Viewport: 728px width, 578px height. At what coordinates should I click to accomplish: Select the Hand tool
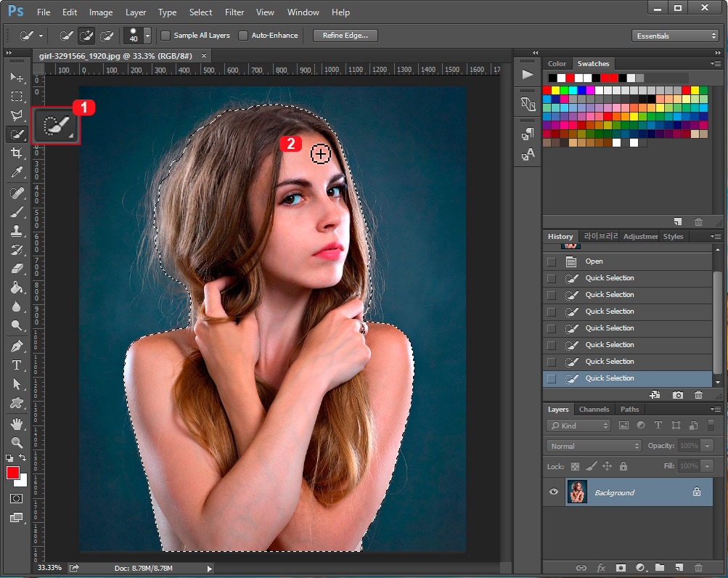[16, 423]
